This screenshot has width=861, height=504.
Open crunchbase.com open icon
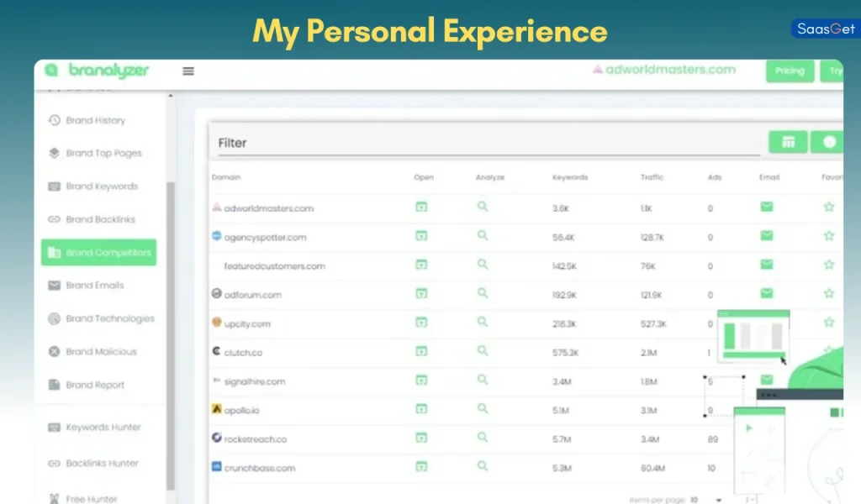[x=421, y=467]
